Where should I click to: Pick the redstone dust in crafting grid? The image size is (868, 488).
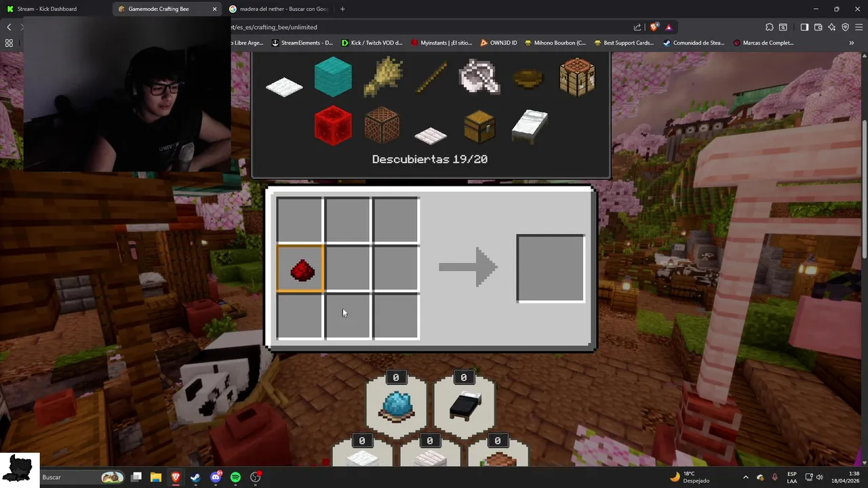pyautogui.click(x=302, y=270)
